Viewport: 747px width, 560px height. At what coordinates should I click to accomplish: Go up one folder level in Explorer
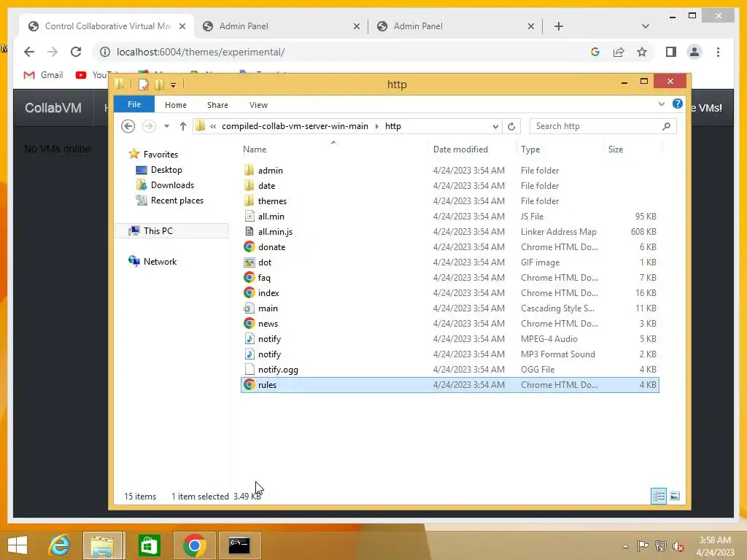183,126
